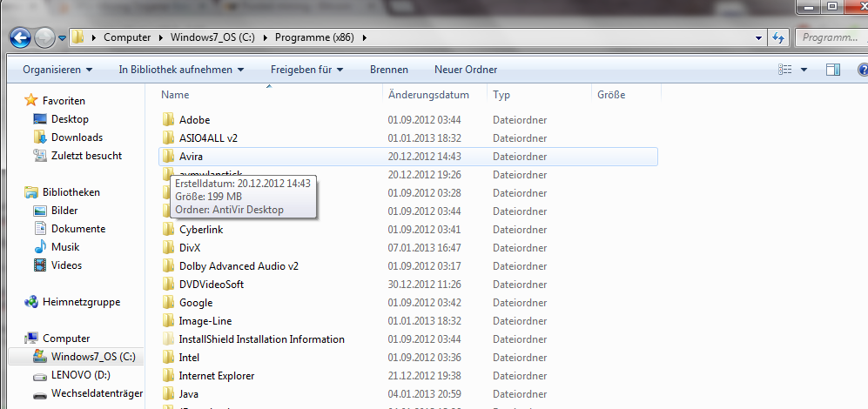Open Zuletzt besucht in favorites

[86, 156]
